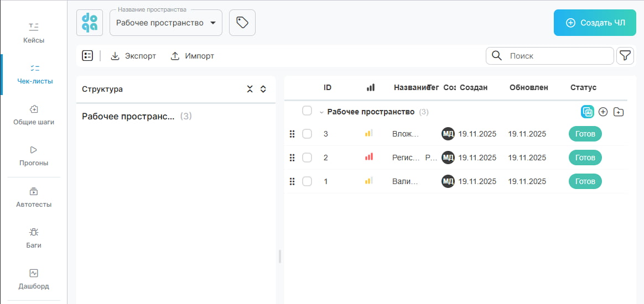The image size is (644, 304).
Task: Collapse all structure tree icon
Action: [250, 89]
